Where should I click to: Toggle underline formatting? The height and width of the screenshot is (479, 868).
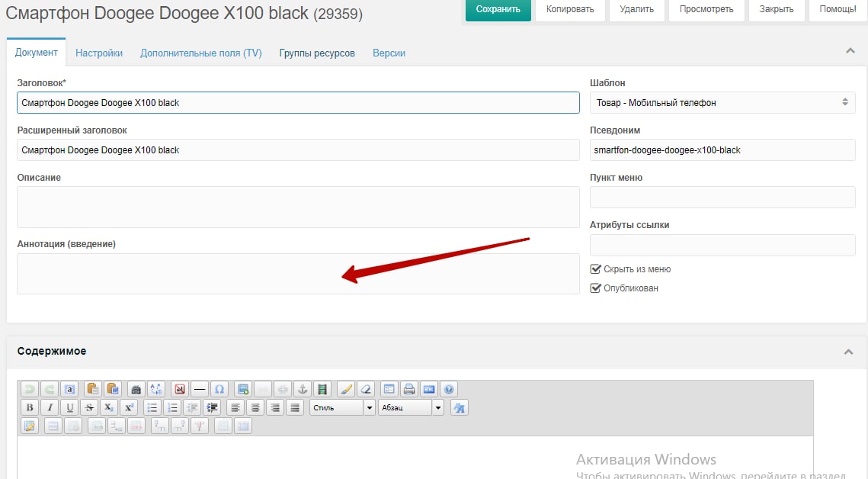coord(70,407)
